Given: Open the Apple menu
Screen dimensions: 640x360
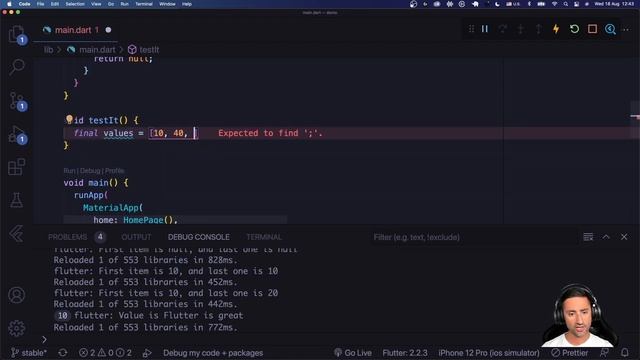Looking at the screenshot, I should coord(9,4).
